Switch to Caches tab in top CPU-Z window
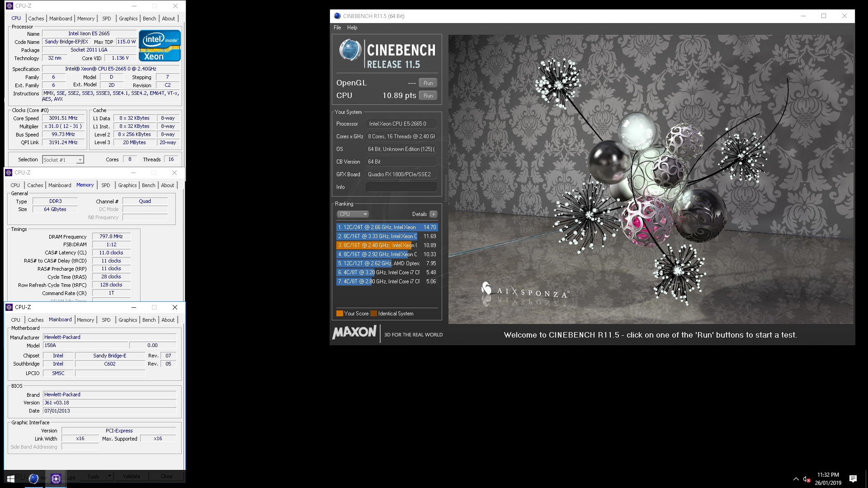868x488 pixels. coord(36,19)
